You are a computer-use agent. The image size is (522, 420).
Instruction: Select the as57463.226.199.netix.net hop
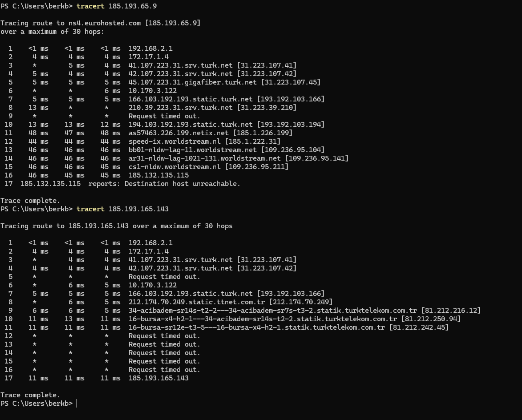(179, 133)
